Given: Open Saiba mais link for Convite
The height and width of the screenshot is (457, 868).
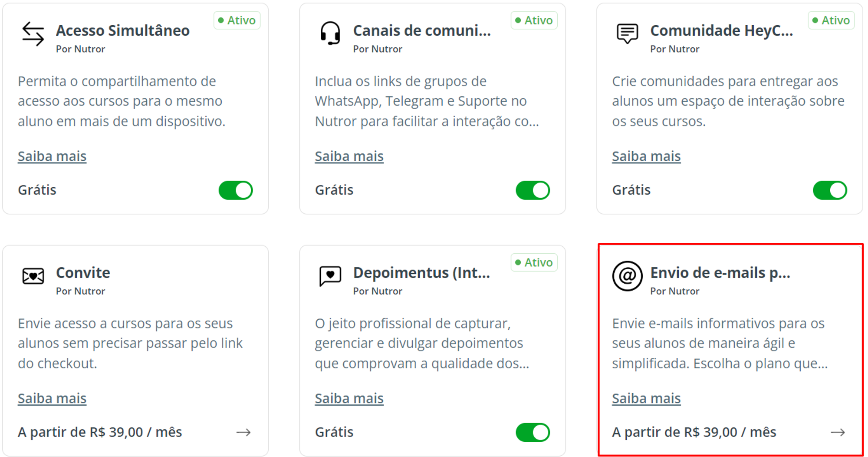Looking at the screenshot, I should pyautogui.click(x=52, y=398).
